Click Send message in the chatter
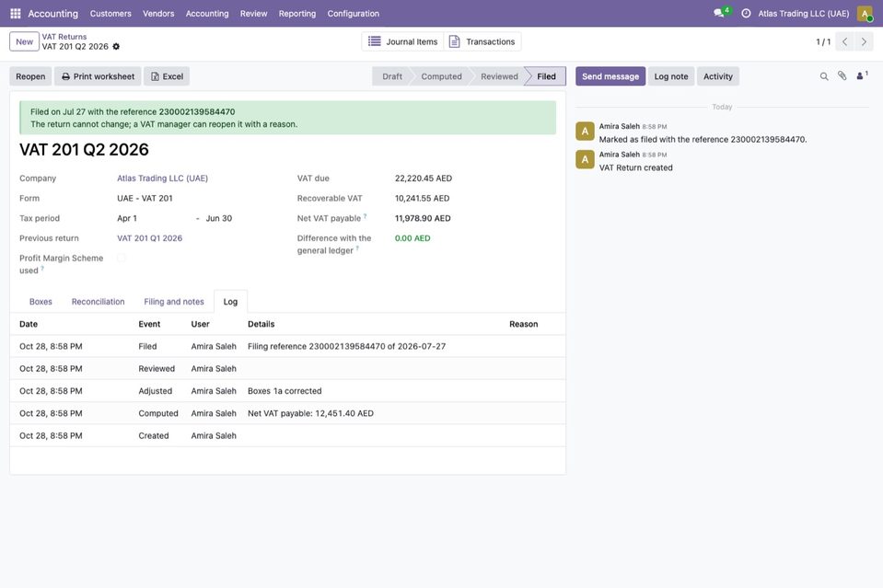 610,76
